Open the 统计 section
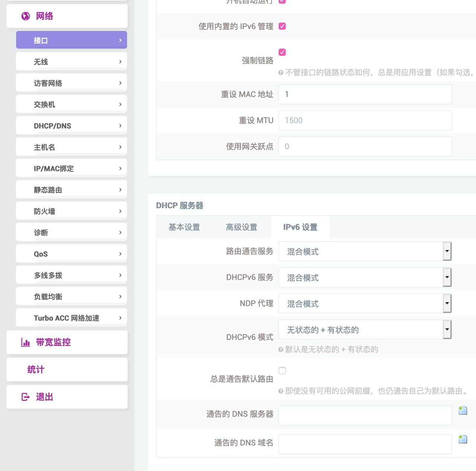Viewport: 476px width, 471px height. (x=67, y=370)
